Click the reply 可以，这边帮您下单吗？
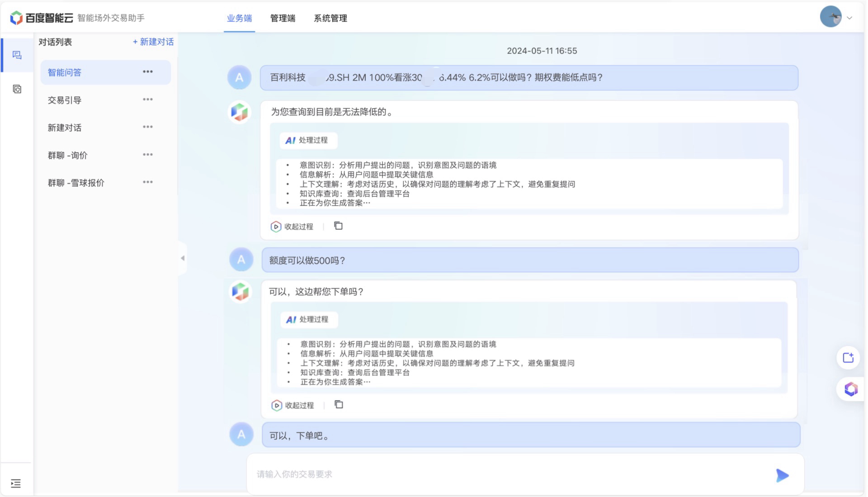 [x=316, y=292]
